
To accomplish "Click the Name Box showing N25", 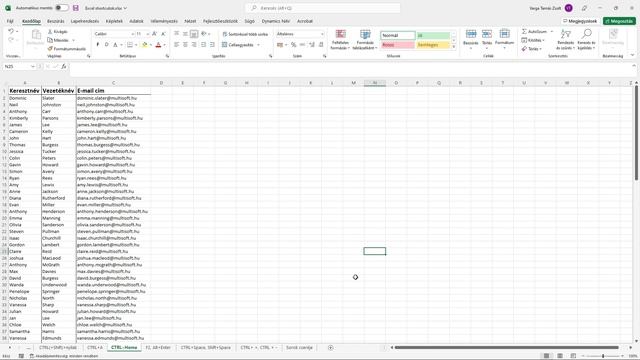I will tap(19, 66).
